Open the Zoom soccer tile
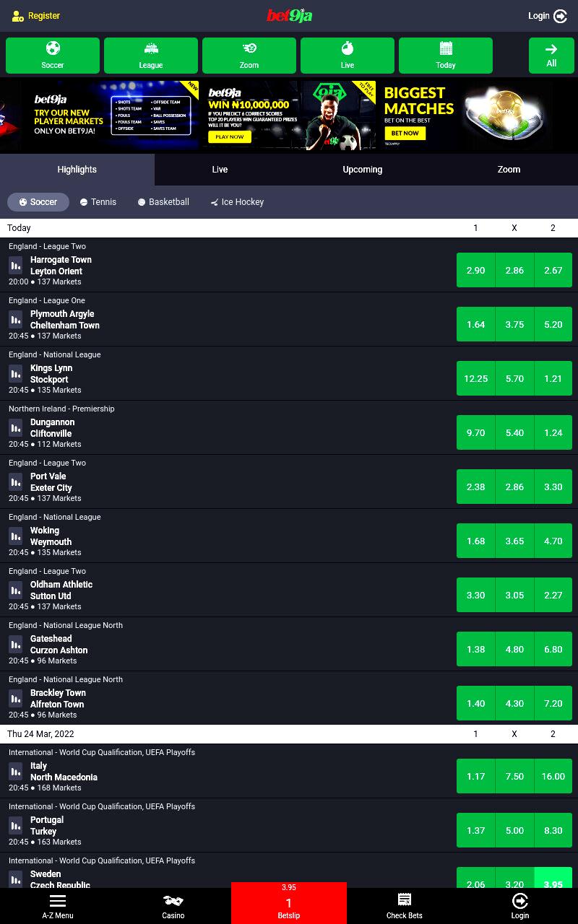This screenshot has height=924, width=578. click(x=249, y=56)
